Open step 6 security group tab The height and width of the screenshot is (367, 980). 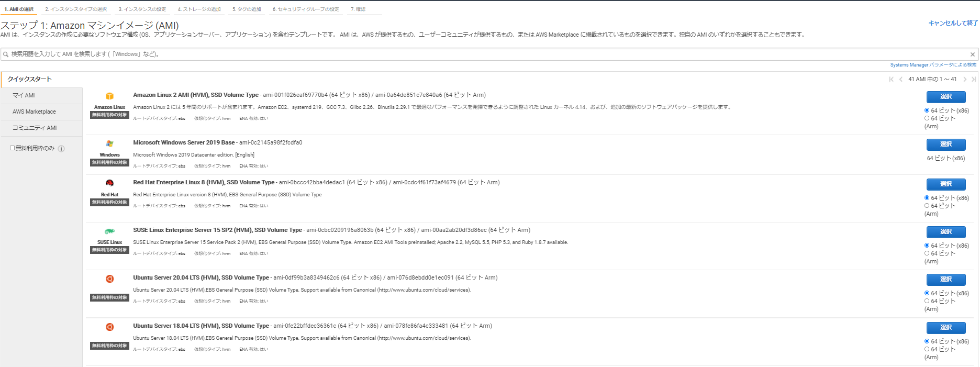[x=306, y=9]
